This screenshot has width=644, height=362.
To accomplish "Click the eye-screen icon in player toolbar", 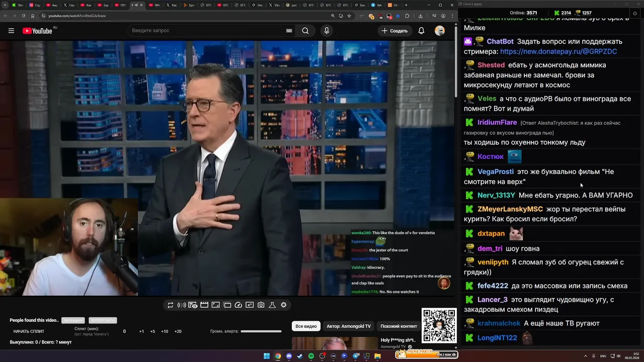I will coord(193,305).
